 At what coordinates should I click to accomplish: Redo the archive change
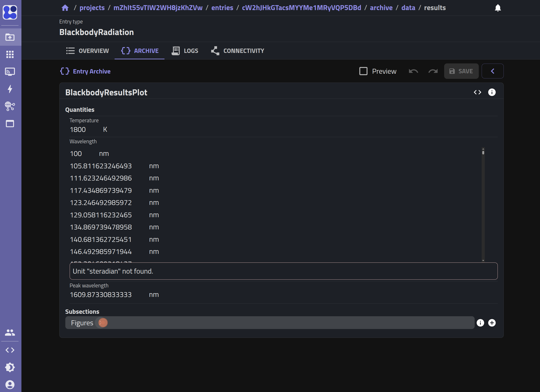[433, 71]
